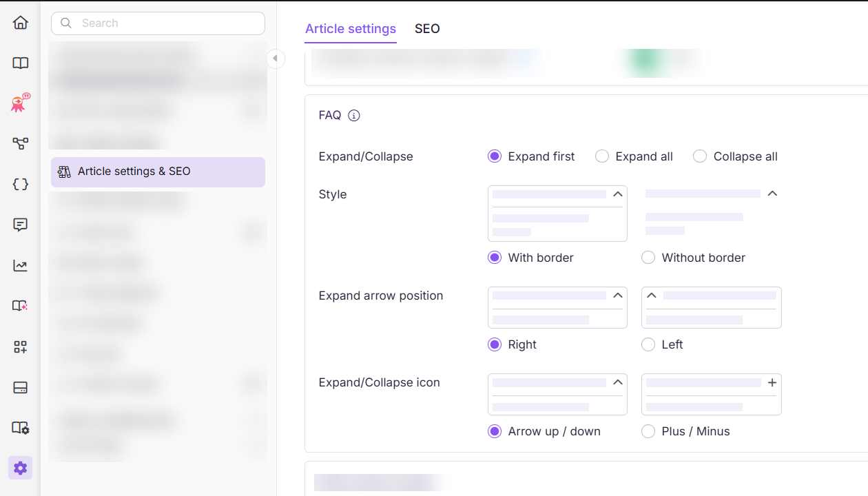
Task: Click Right arrow position preview thumbnail
Action: click(x=557, y=308)
